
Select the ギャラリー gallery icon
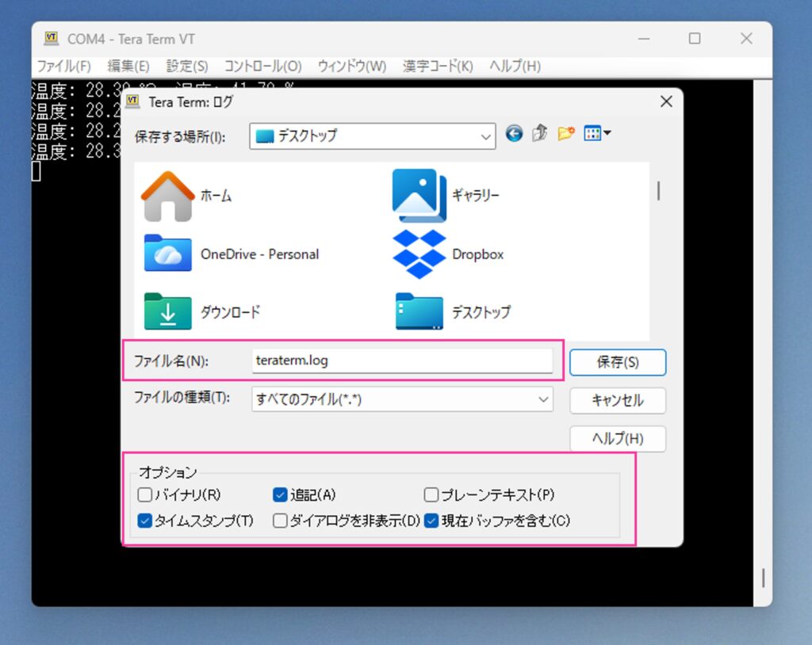[419, 196]
